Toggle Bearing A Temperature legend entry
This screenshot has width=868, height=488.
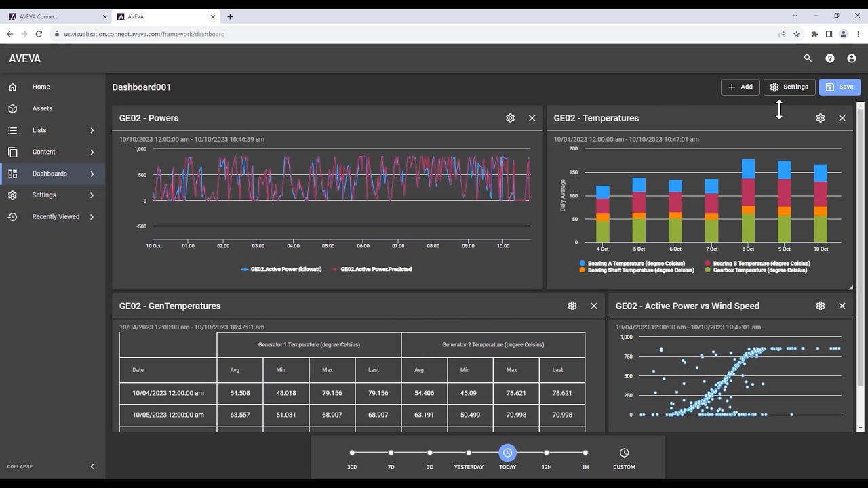(x=632, y=263)
